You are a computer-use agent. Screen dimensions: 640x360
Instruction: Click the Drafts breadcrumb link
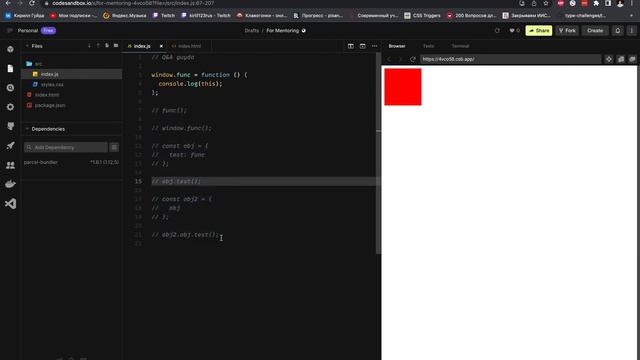pos(252,31)
